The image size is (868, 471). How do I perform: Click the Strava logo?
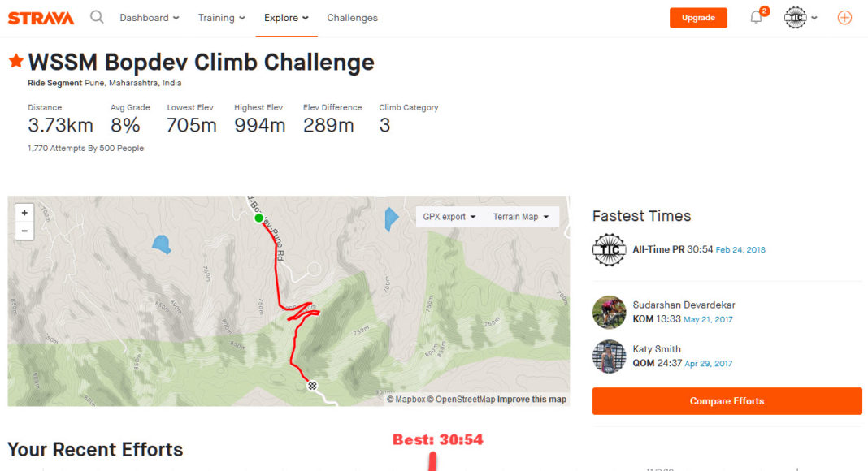click(x=41, y=18)
